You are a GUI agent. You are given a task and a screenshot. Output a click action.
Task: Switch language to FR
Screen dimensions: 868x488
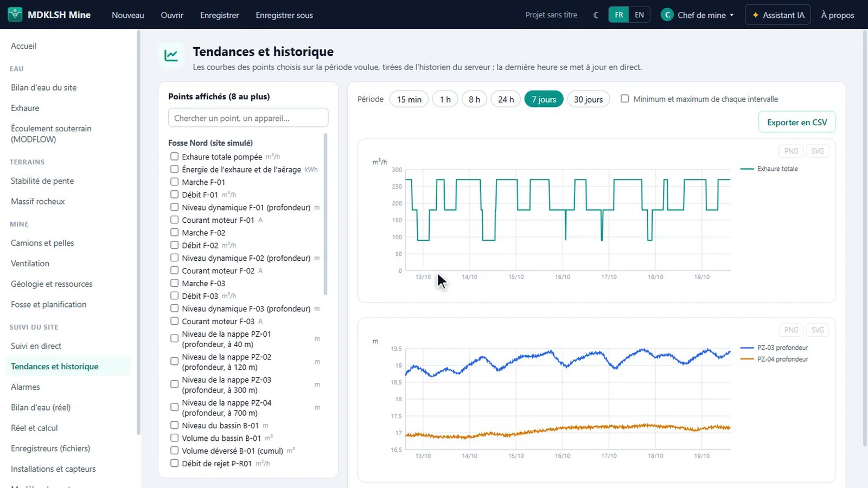pos(619,15)
